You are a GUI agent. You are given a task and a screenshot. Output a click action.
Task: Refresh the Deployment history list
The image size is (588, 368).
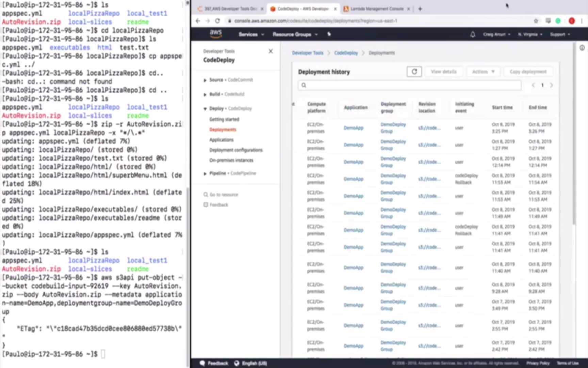(414, 72)
